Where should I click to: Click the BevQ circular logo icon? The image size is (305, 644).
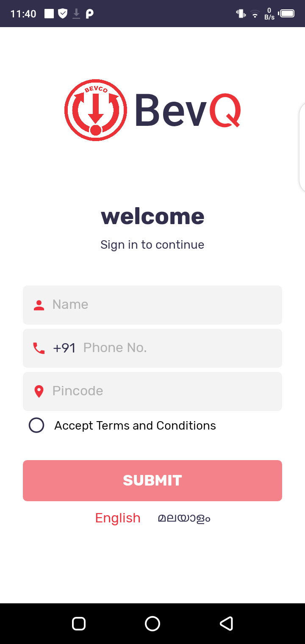[96, 110]
